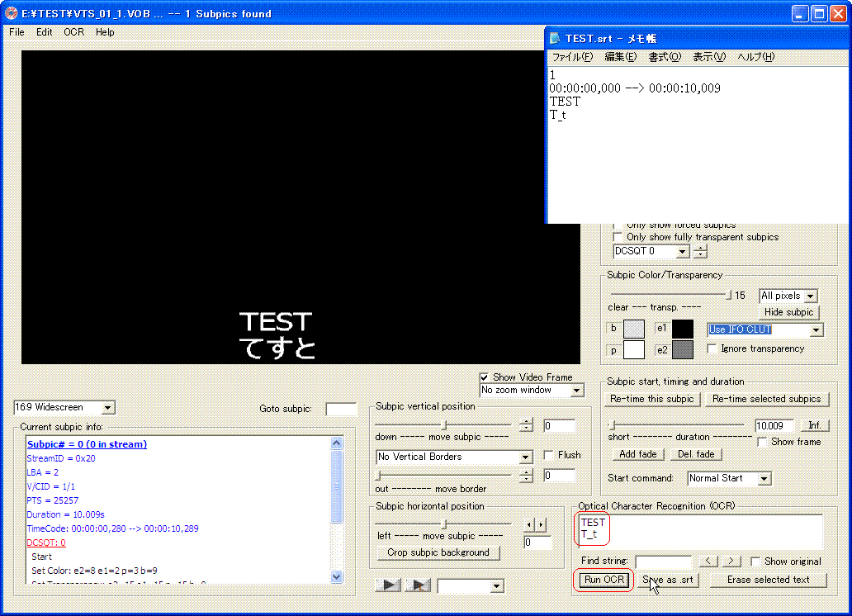Click the find next '>' button

pyautogui.click(x=731, y=561)
